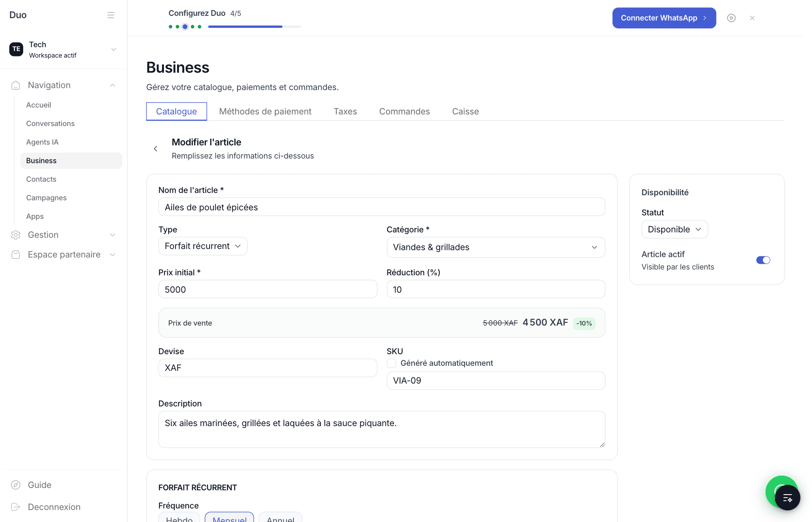Screen dimensions: 812x522
Task: Click the highlighted blue setup step dot
Action: pos(185,27)
